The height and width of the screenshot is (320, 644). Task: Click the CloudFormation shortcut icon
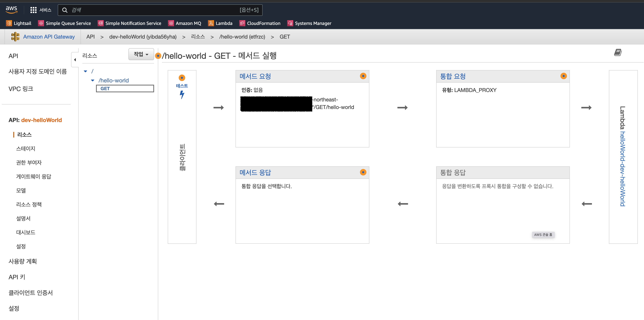point(242,23)
